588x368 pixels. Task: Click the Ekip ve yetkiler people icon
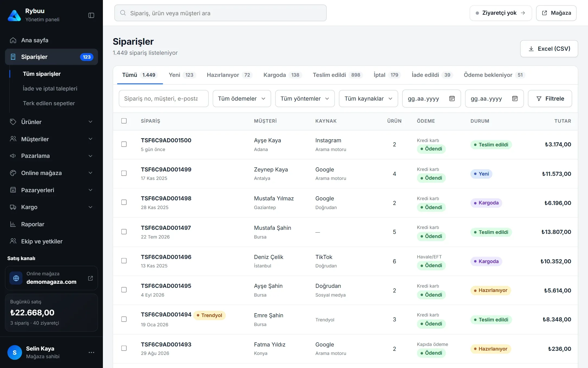13,241
